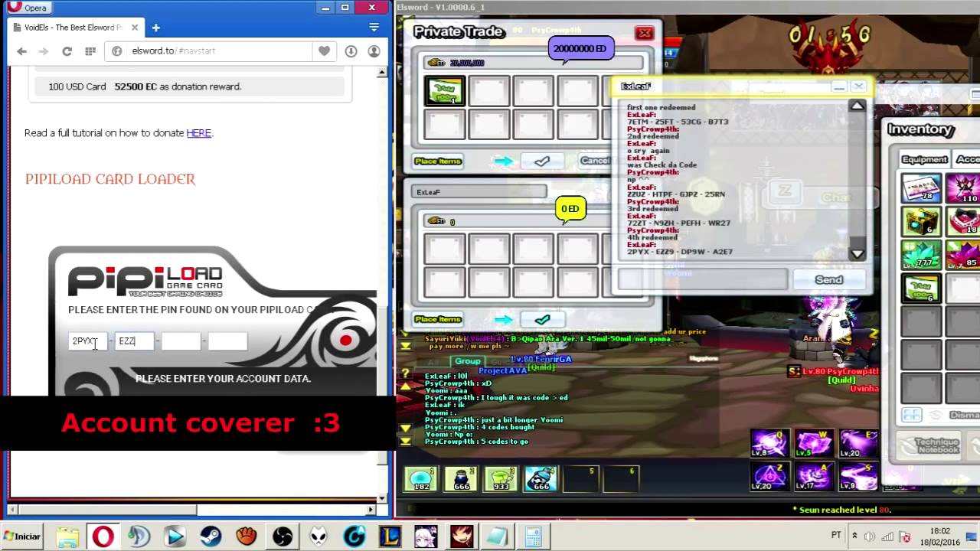Open the Windows Iniciar start menu
The image size is (980, 551).
[x=22, y=536]
